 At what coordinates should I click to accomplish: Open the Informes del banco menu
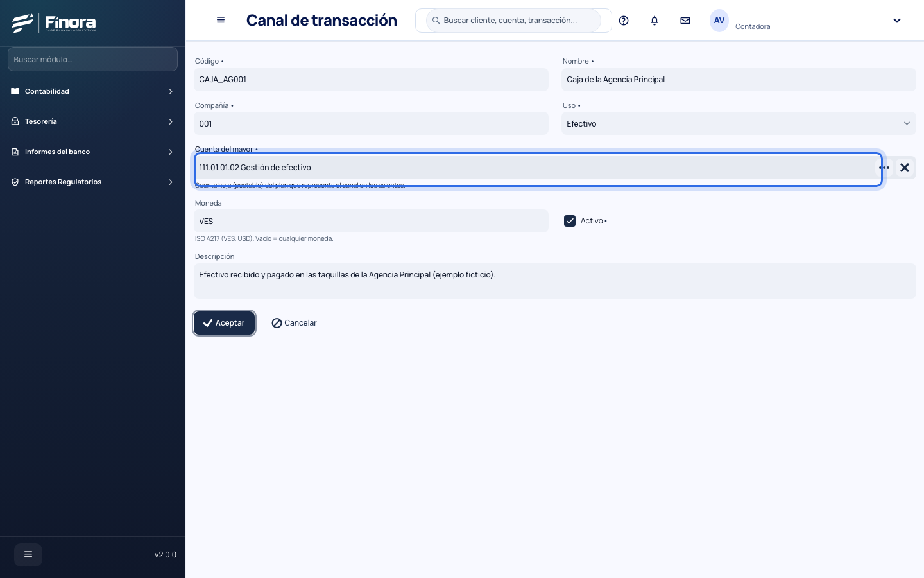92,152
